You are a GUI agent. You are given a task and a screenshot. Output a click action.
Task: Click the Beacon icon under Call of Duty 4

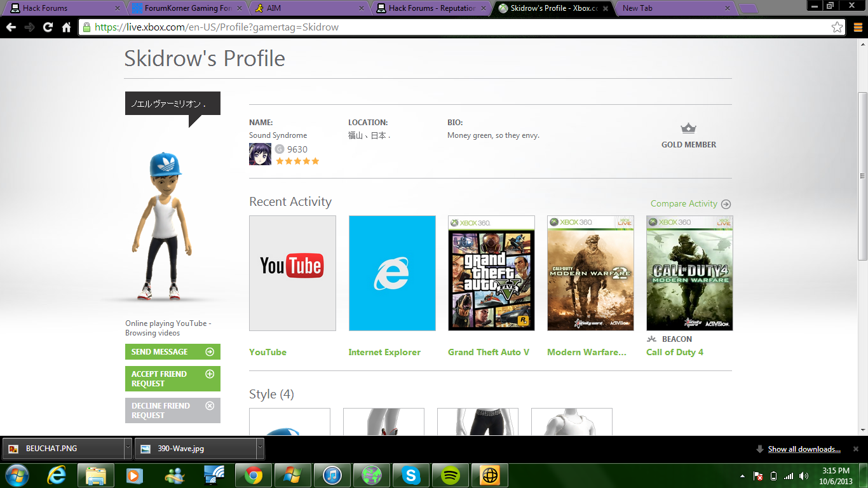coord(651,339)
